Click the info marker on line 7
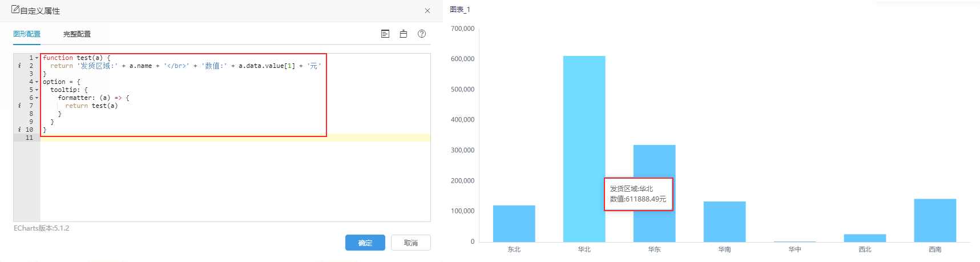The width and height of the screenshot is (980, 262). (x=19, y=106)
